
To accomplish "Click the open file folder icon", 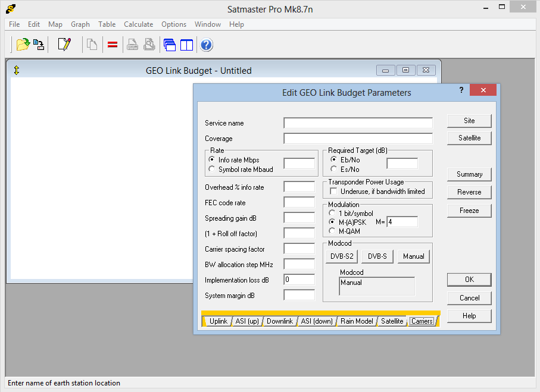I will pos(23,45).
